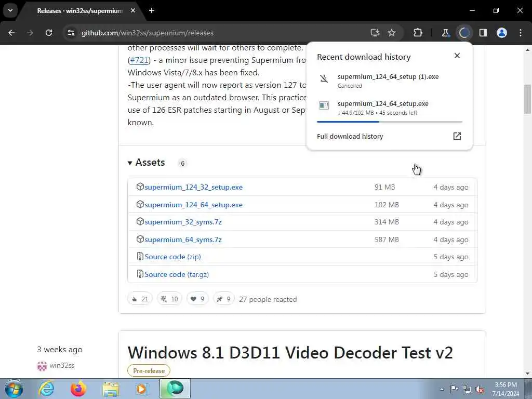The image size is (532, 399).
Task: Open the browser three-dot menu
Action: [x=521, y=33]
